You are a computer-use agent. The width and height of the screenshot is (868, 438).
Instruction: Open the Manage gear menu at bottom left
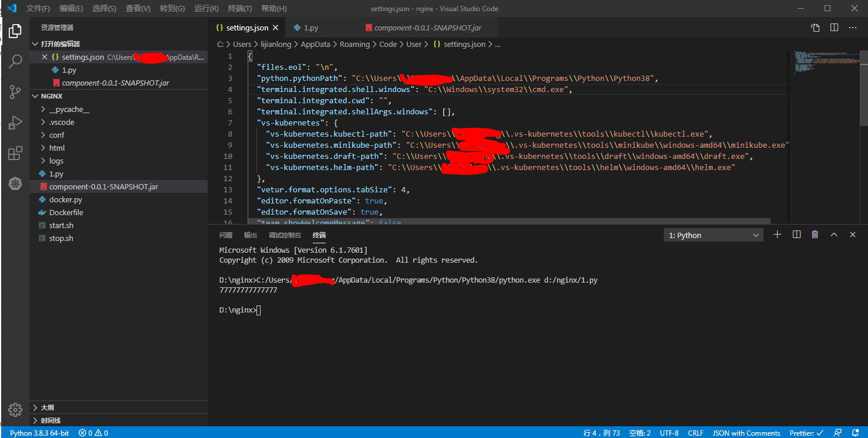pyautogui.click(x=15, y=410)
